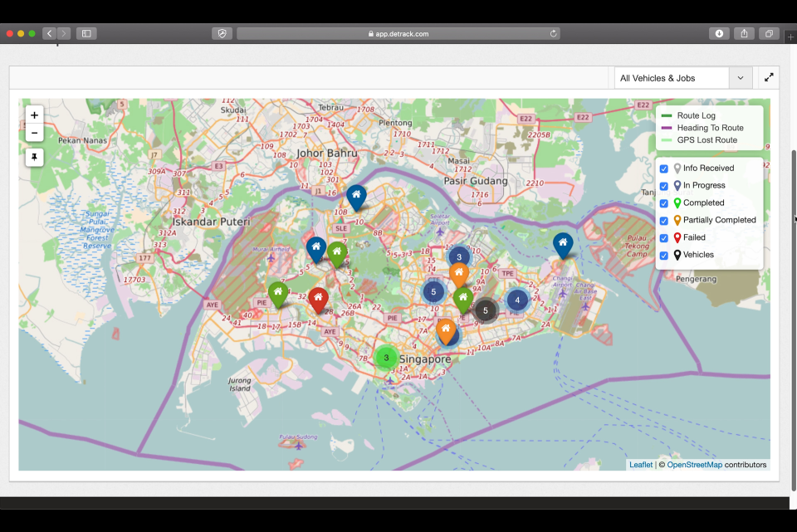Viewport: 797px width, 532px height.
Task: Click the blue home marker near Johor causeway
Action: click(356, 197)
